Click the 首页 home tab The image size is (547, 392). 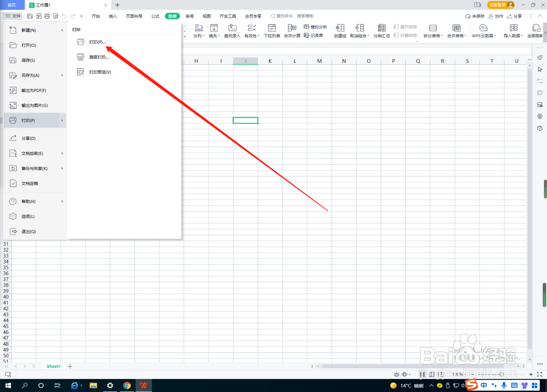(12, 5)
